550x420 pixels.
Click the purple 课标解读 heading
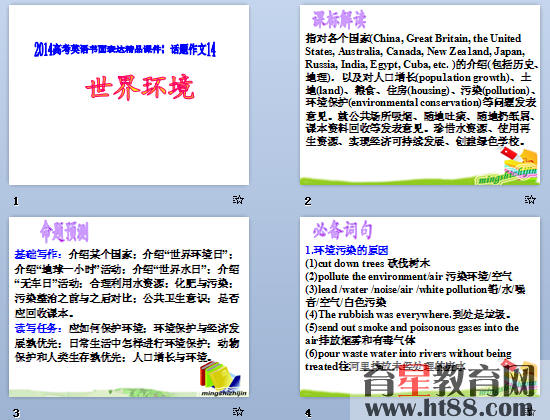339,20
